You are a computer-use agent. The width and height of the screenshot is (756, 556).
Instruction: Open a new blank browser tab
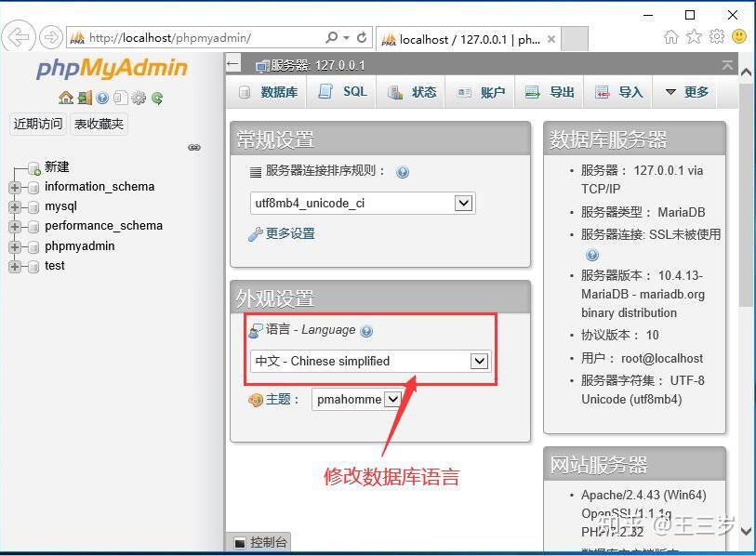[575, 38]
